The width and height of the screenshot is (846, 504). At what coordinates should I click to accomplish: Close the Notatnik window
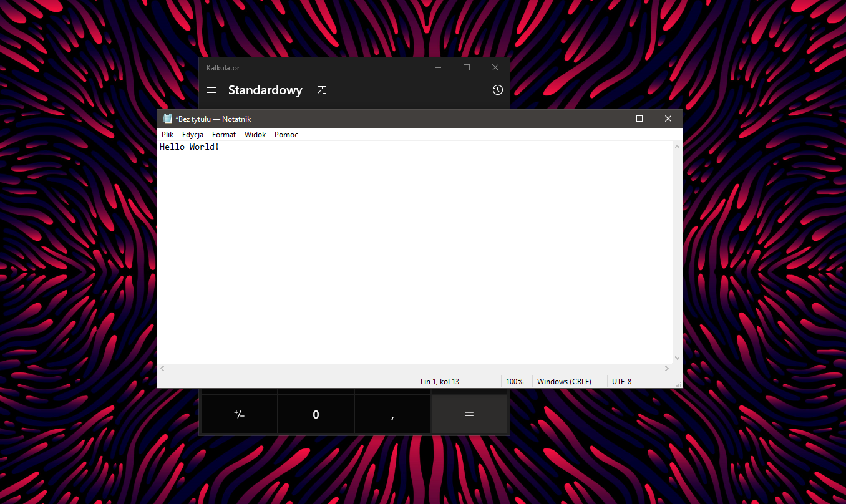pyautogui.click(x=668, y=119)
